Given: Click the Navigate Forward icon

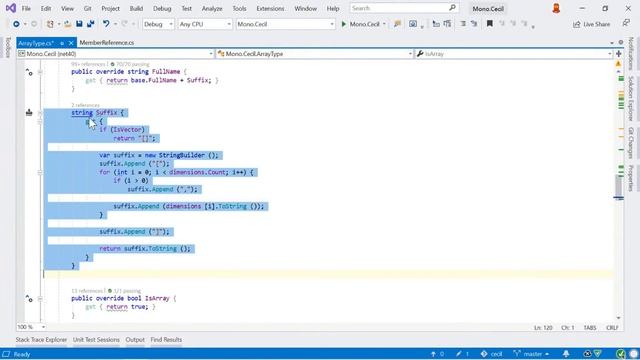Looking at the screenshot, I should [x=34, y=24].
